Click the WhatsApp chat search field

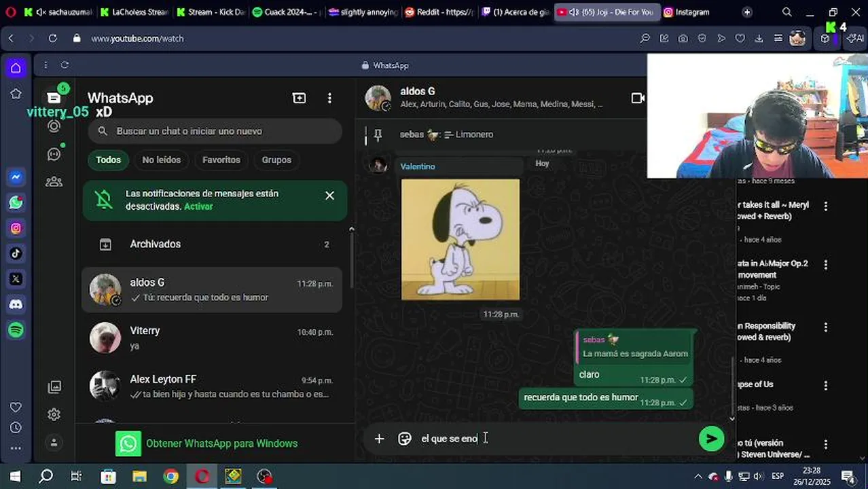(215, 131)
